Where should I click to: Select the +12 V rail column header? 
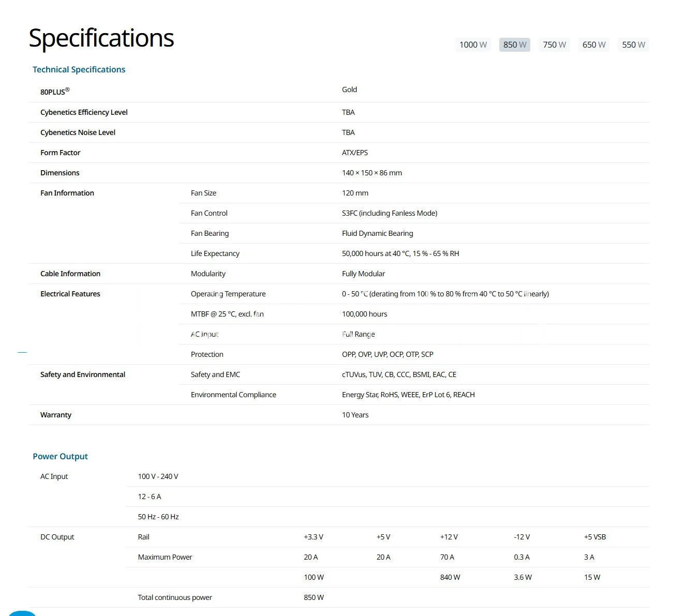(449, 537)
